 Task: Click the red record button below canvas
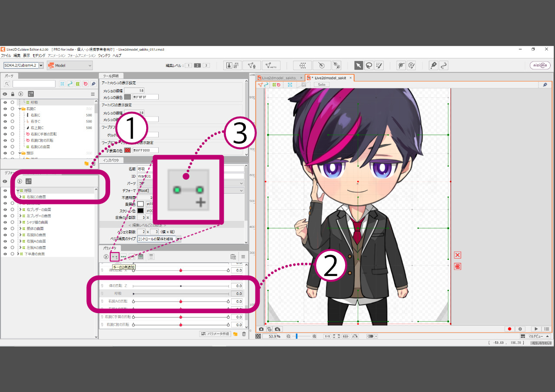(510, 329)
